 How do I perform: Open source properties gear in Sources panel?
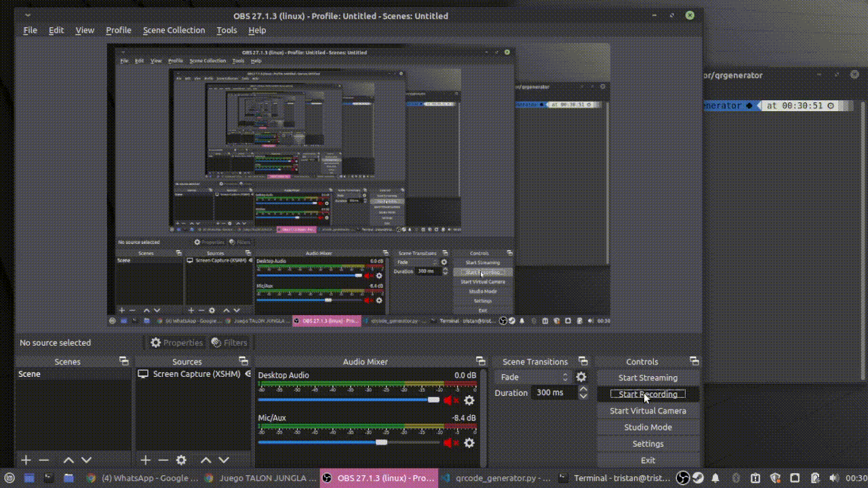pyautogui.click(x=181, y=460)
